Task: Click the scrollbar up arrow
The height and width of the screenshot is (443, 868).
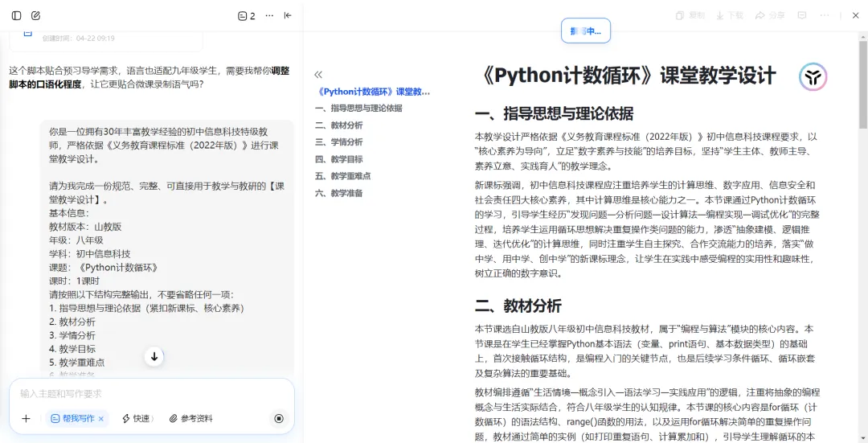Action: tap(863, 36)
